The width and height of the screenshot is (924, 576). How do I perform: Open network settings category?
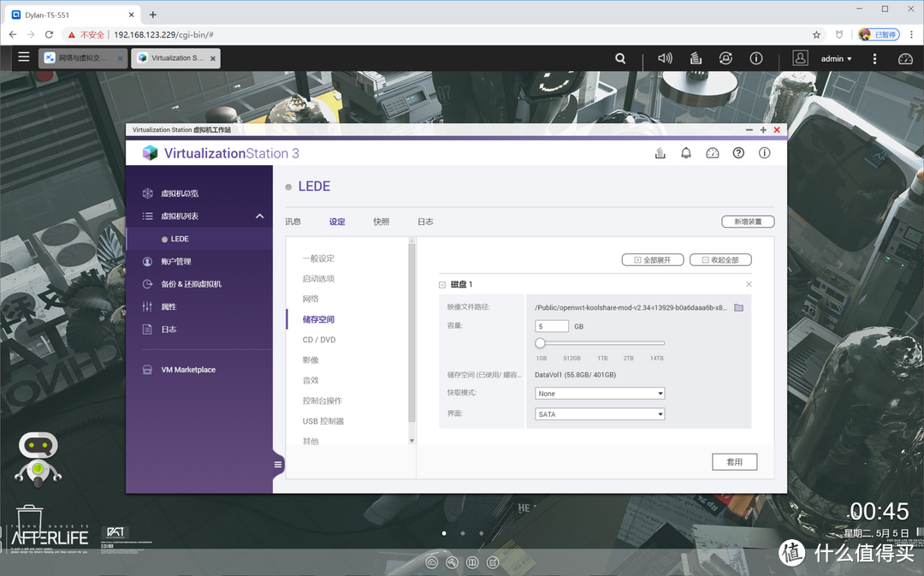click(x=311, y=299)
